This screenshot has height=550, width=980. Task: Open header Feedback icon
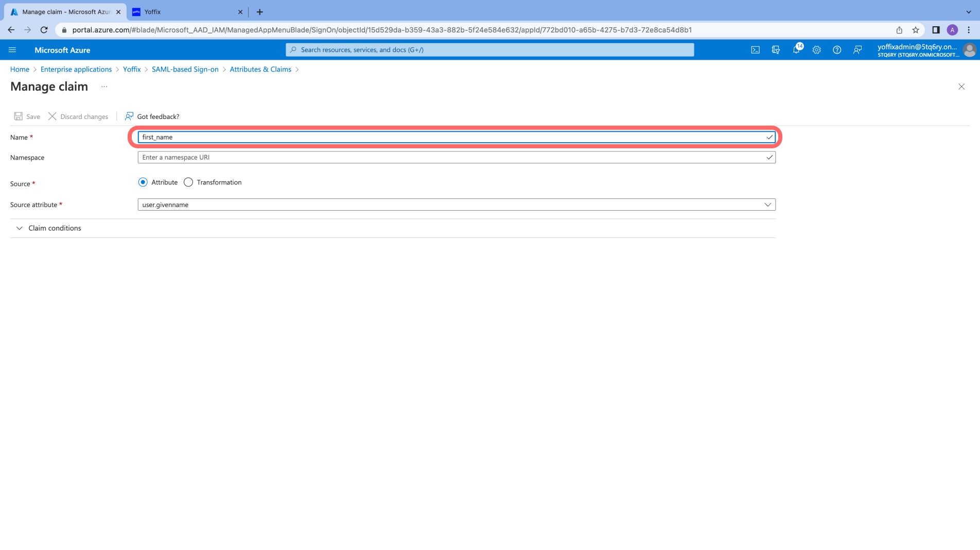pyautogui.click(x=857, y=50)
